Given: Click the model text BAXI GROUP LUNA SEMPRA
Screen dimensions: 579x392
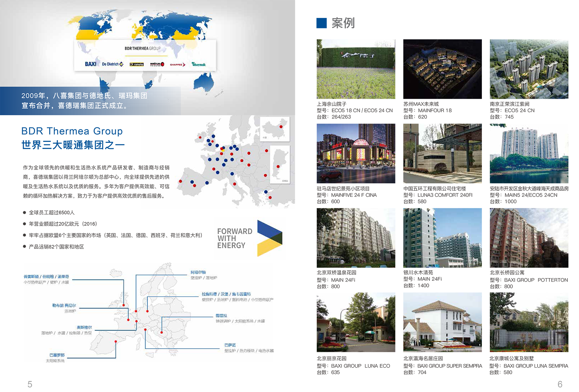Looking at the screenshot, I should [536, 366].
